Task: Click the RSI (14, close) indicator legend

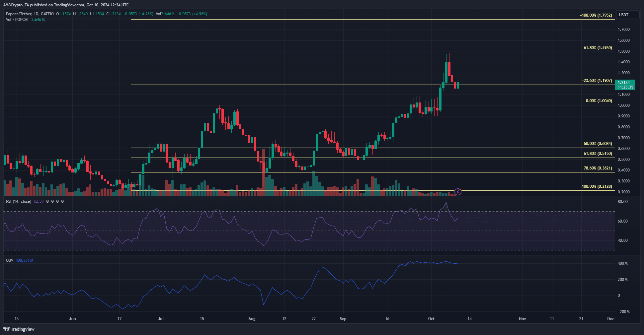Action: (19, 201)
